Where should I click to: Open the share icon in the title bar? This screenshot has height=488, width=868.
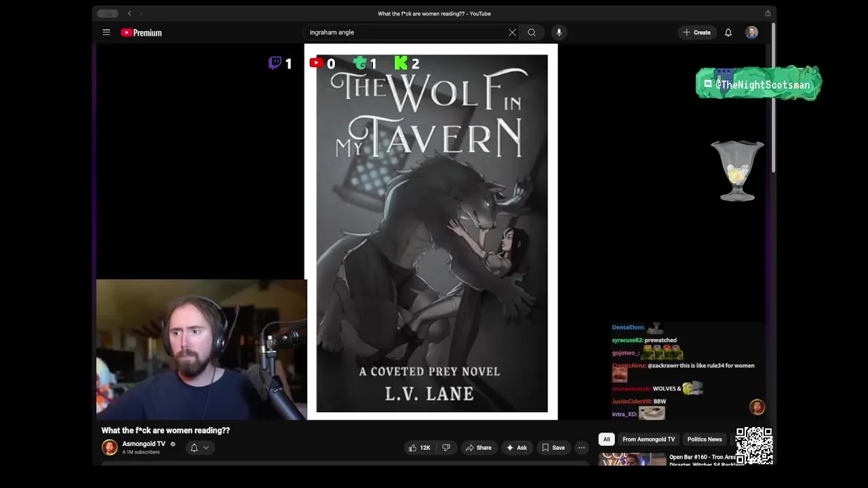(768, 14)
